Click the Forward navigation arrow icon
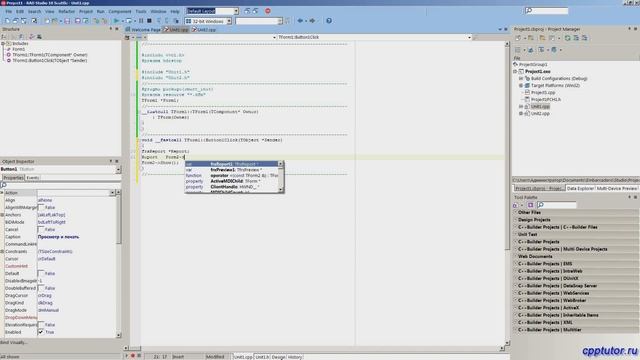640x360 pixels. click(312, 21)
